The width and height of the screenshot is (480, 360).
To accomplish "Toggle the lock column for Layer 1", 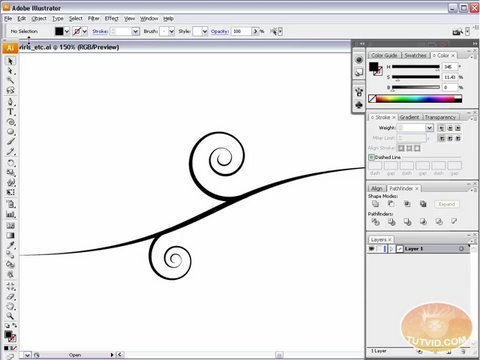I will [x=379, y=249].
